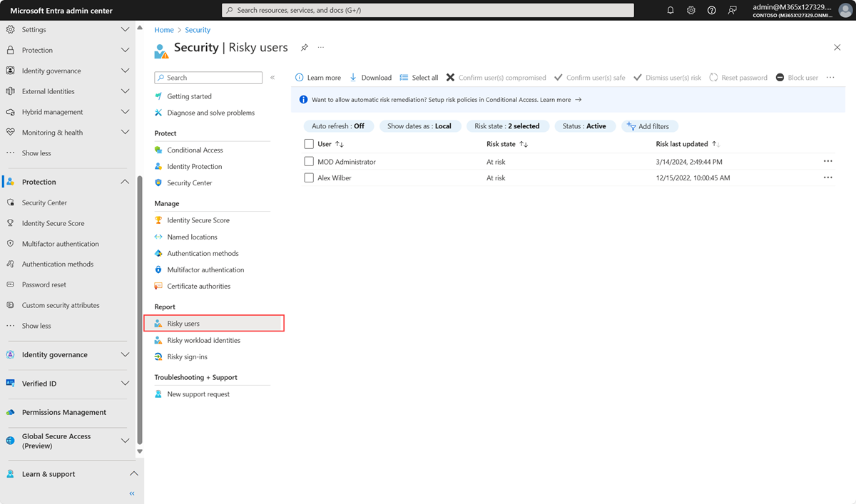This screenshot has height=504, width=856.
Task: Expand Global Secure Access (Preview)
Action: tap(125, 441)
